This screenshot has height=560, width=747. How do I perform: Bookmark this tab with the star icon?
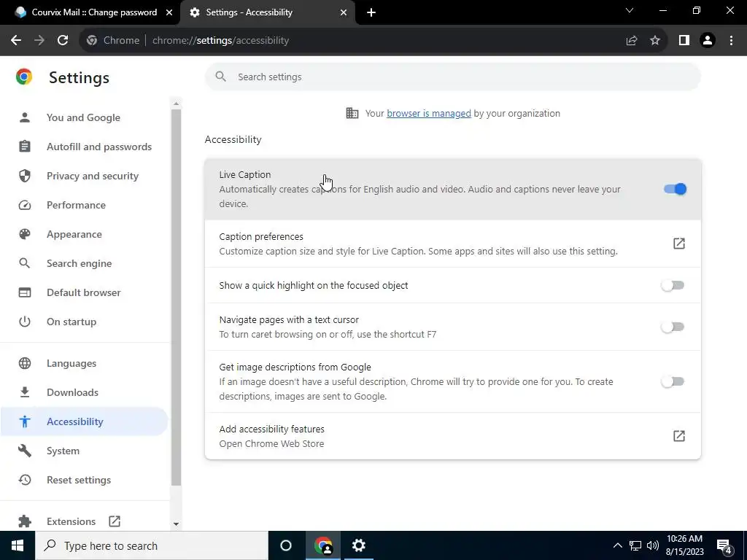click(x=655, y=41)
